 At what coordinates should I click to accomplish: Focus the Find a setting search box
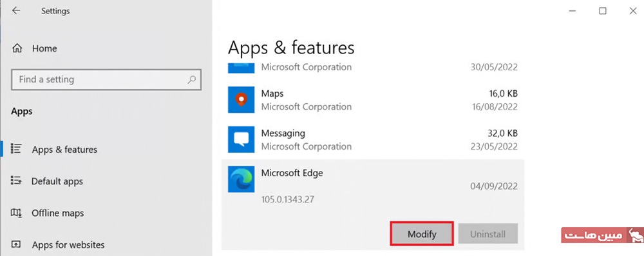(106, 79)
